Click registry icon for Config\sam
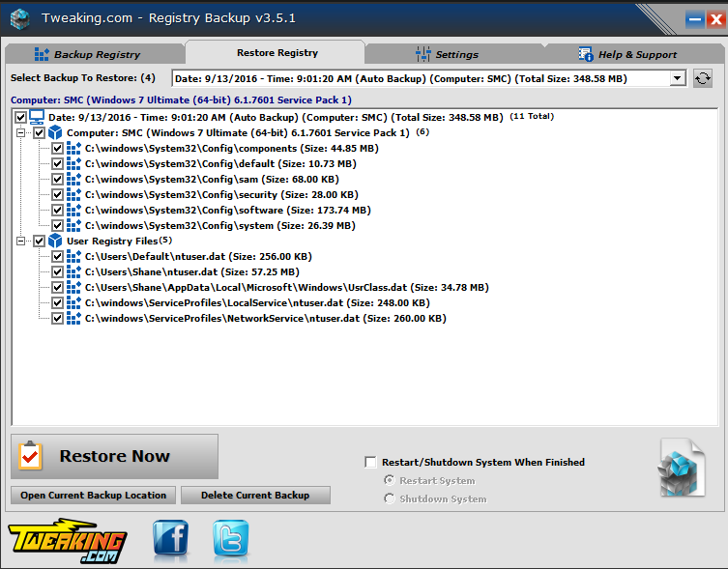Image resolution: width=728 pixels, height=569 pixels. [x=73, y=179]
